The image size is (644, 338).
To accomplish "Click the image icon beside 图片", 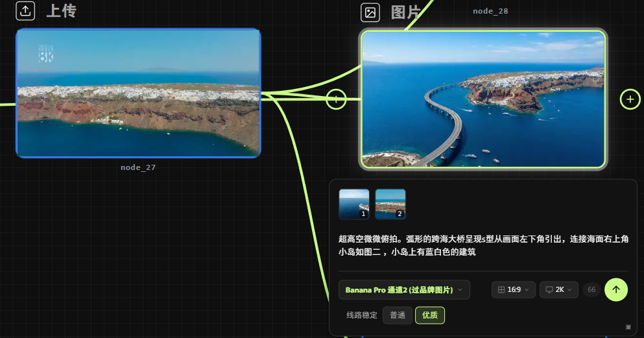I will (x=370, y=12).
